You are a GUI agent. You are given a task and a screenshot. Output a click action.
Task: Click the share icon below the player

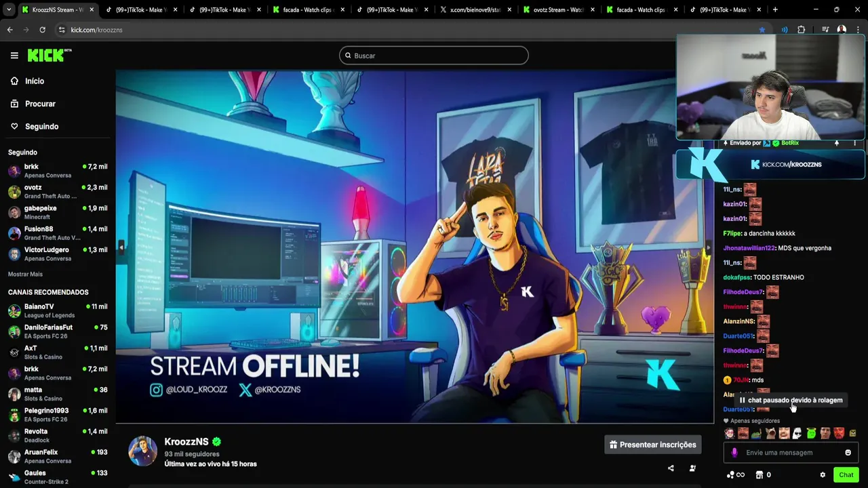671,468
